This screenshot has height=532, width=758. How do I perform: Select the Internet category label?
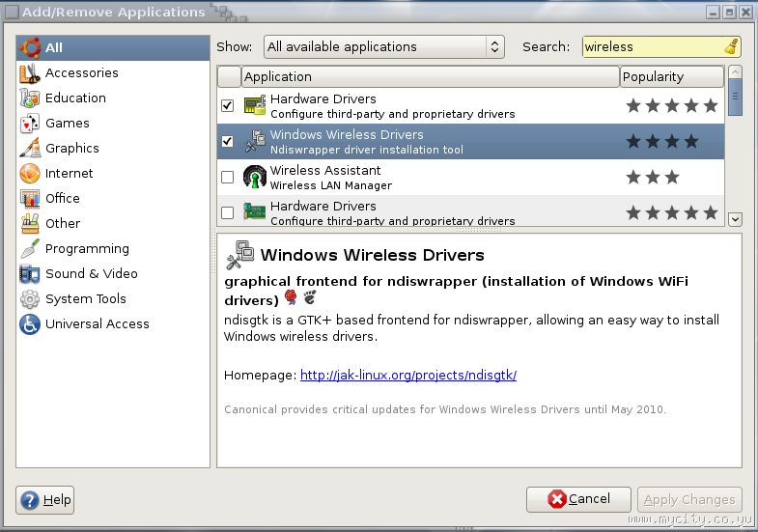point(70,174)
